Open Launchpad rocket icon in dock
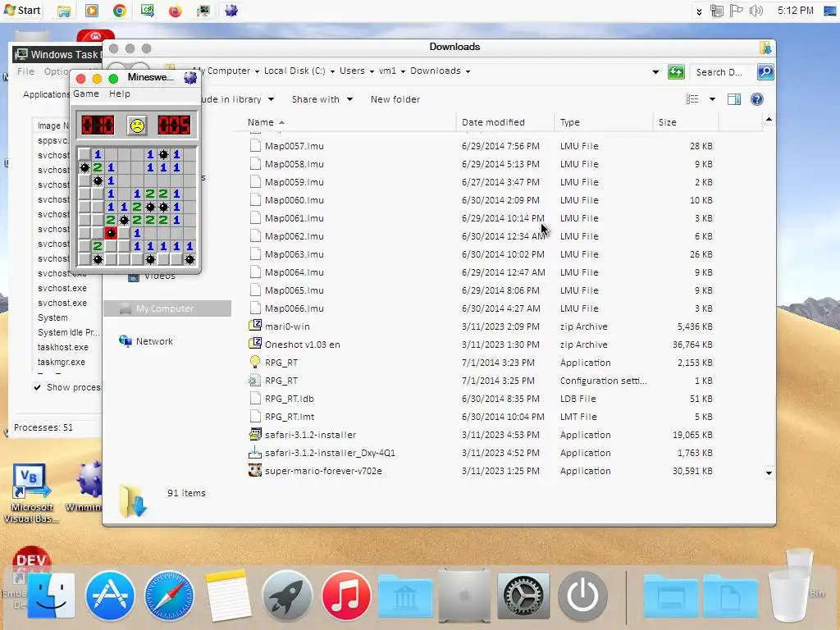840x630 pixels. (x=286, y=596)
